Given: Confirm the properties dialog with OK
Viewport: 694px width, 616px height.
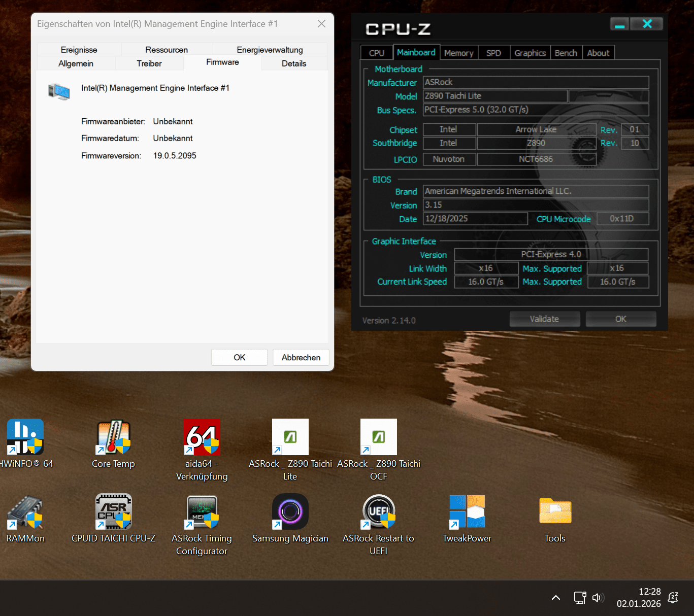Looking at the screenshot, I should [x=239, y=357].
